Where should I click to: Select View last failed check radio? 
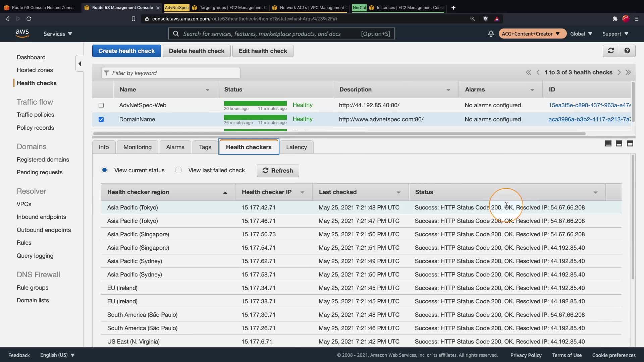click(178, 170)
